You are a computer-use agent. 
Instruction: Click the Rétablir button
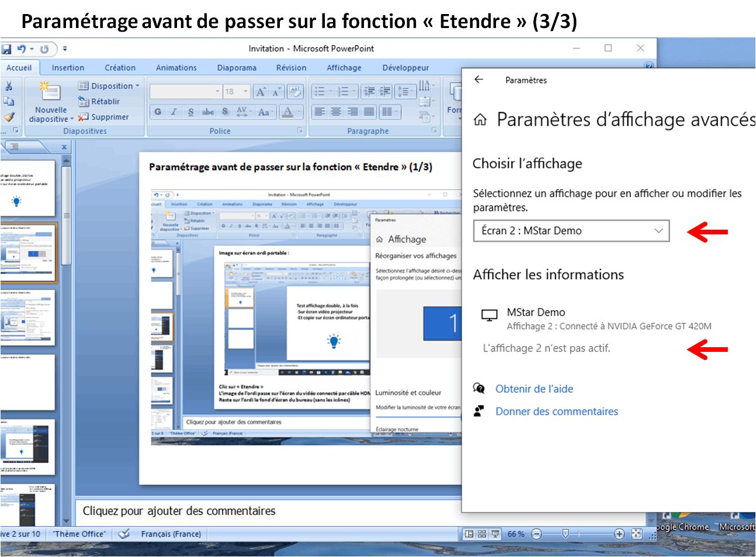[x=99, y=101]
